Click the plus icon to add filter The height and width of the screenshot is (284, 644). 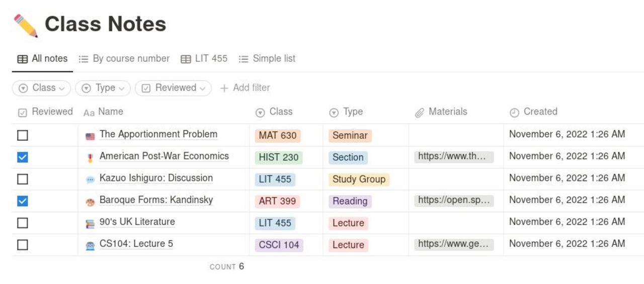(224, 88)
